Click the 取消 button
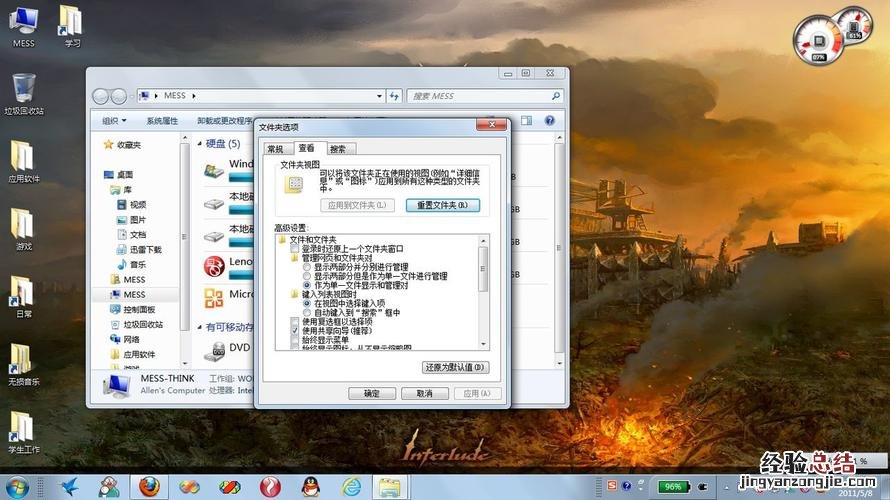 click(x=425, y=393)
